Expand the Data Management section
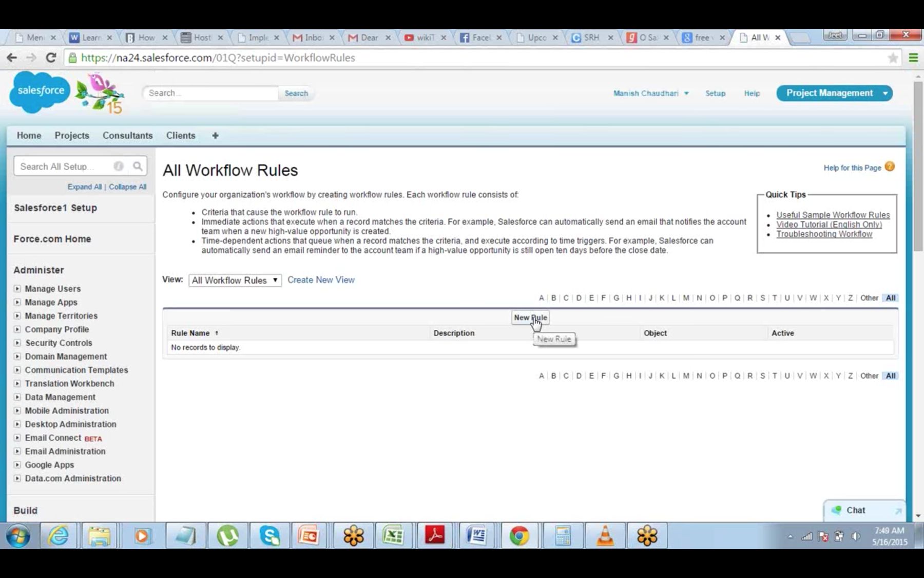This screenshot has width=924, height=578. click(17, 397)
